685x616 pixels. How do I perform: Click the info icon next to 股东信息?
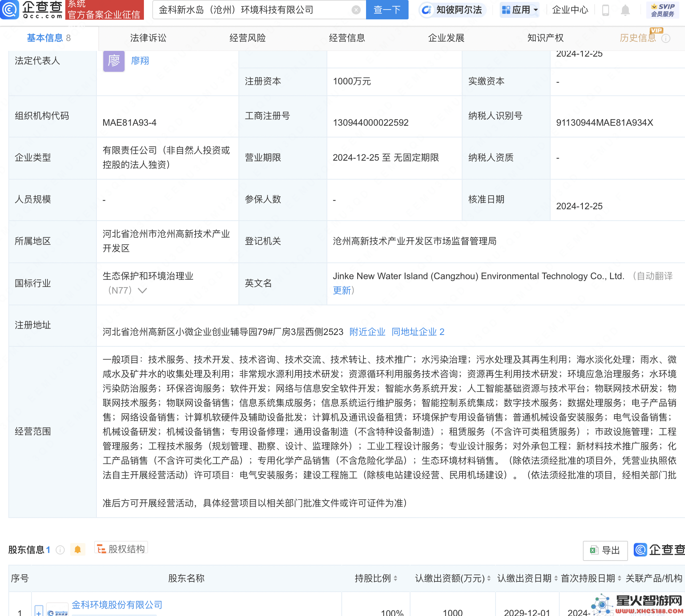[60, 550]
